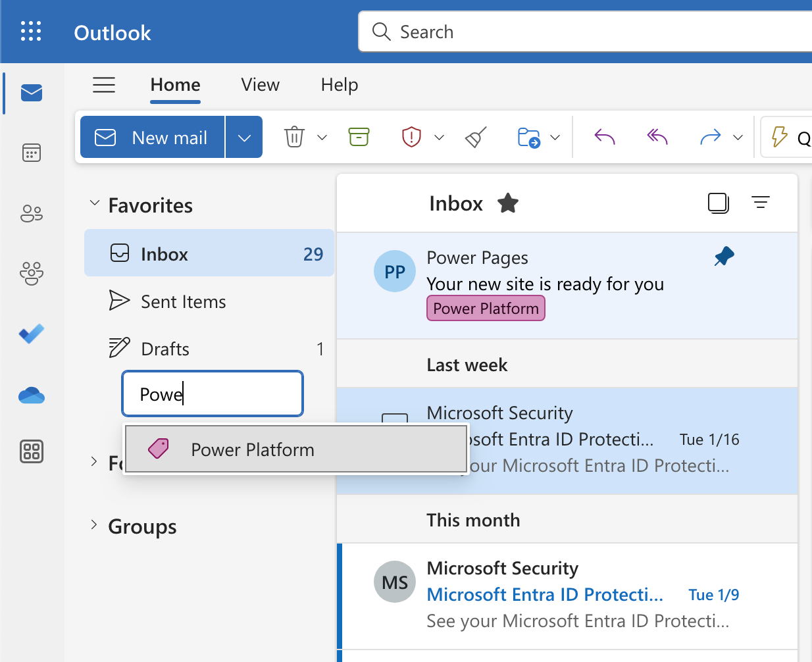This screenshot has width=812, height=662.
Task: Click the Power Platform category tag
Action: (486, 309)
